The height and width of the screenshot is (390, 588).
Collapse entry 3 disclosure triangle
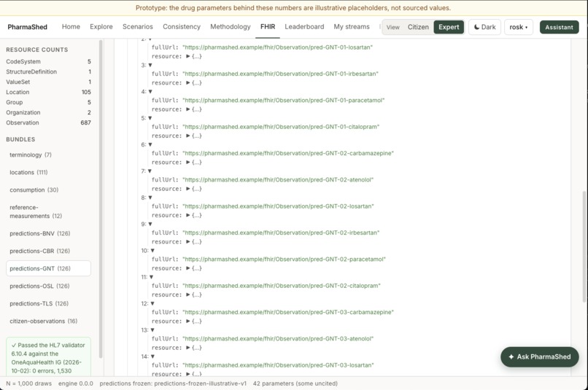point(150,65)
